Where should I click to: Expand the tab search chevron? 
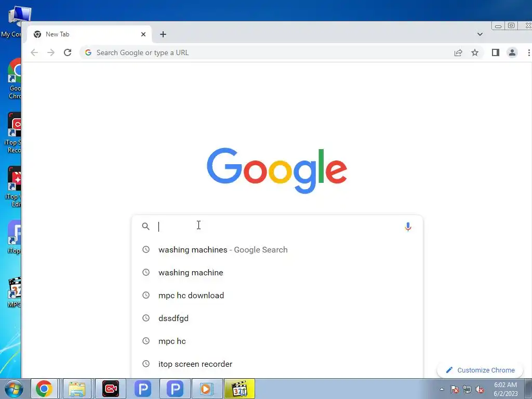point(480,34)
